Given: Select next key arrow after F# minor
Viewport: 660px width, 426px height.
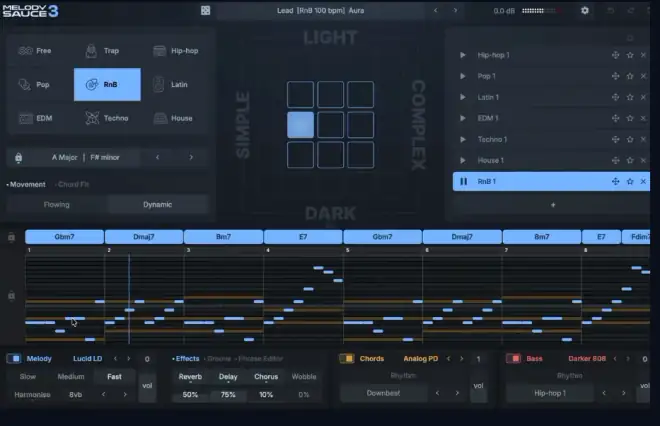Looking at the screenshot, I should pos(191,157).
